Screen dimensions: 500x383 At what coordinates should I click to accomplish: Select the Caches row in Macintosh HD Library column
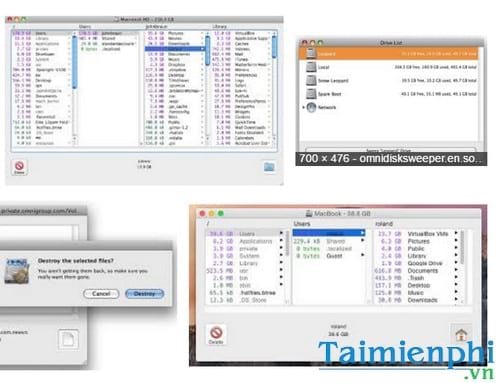(x=242, y=44)
